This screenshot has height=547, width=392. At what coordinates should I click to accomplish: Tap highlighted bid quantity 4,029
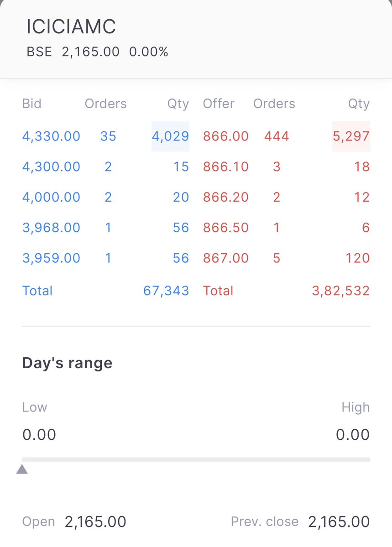[170, 136]
